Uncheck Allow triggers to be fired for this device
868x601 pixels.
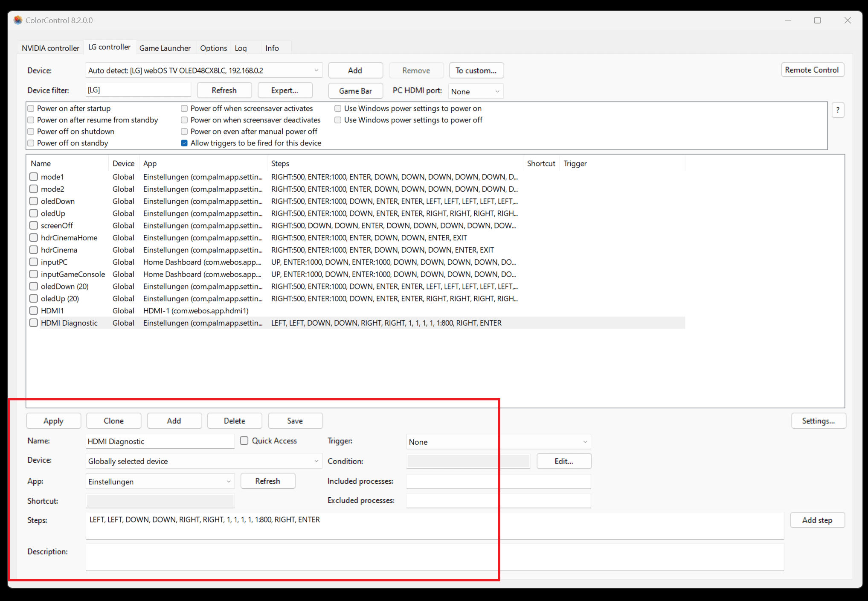pos(184,143)
